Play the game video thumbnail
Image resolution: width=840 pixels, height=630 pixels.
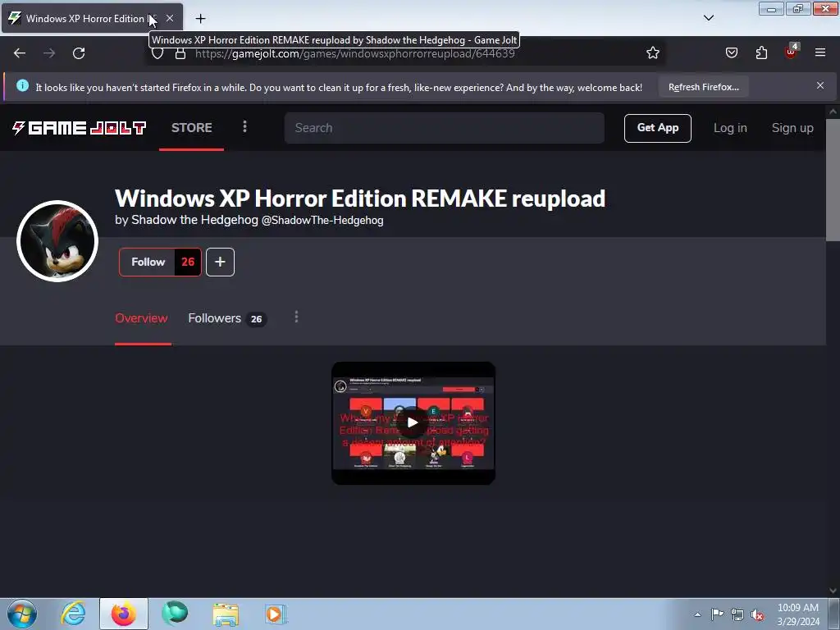click(x=413, y=422)
